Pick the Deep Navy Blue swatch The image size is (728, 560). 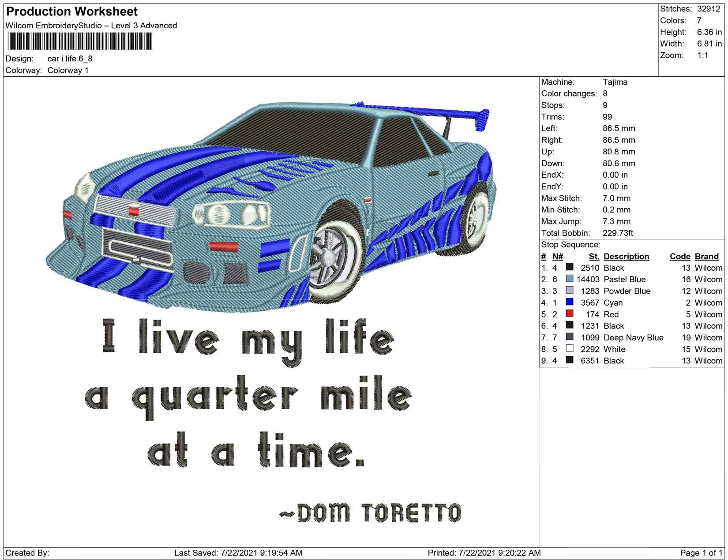pyautogui.click(x=570, y=337)
